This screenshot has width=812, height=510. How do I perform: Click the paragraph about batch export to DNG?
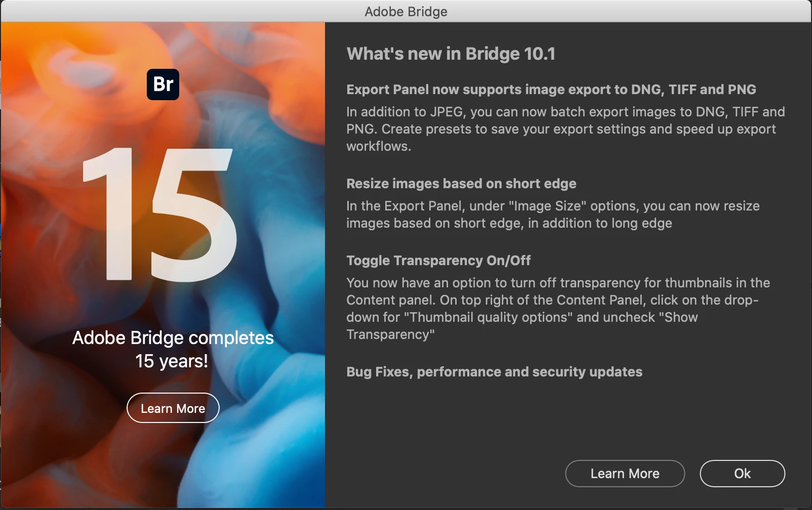pos(565,129)
